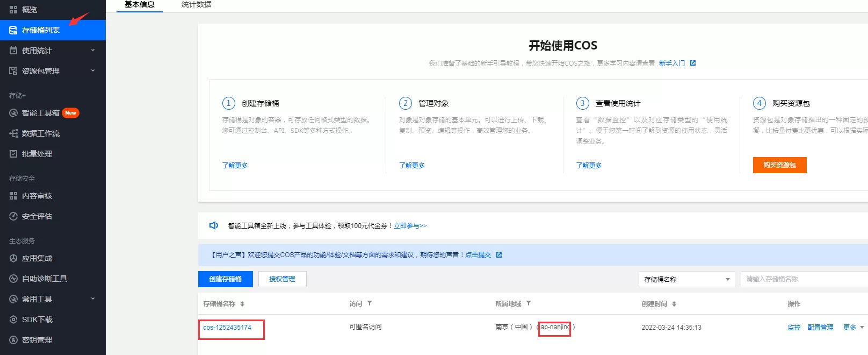Click the 存储桶列表 bucket list icon
The width and height of the screenshot is (868, 355).
coord(13,30)
